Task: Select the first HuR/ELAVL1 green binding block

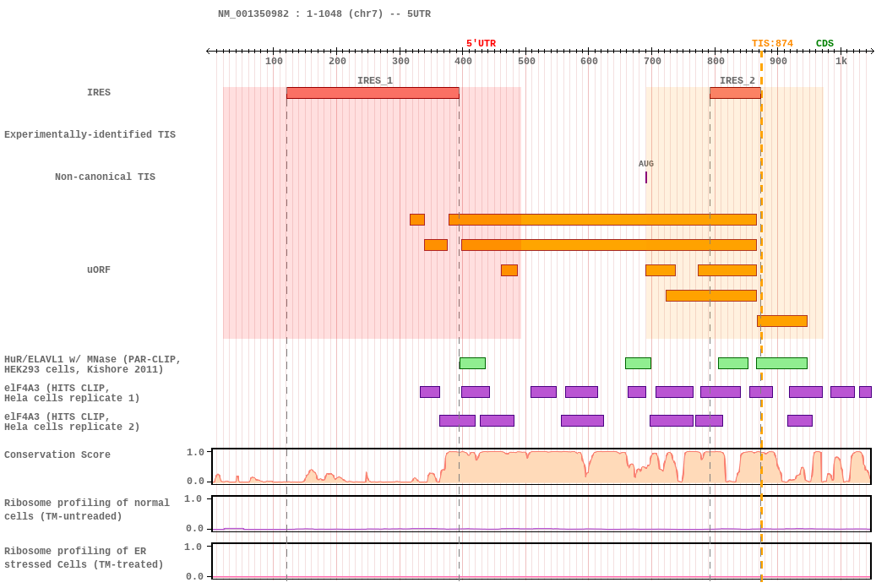Action: (472, 363)
